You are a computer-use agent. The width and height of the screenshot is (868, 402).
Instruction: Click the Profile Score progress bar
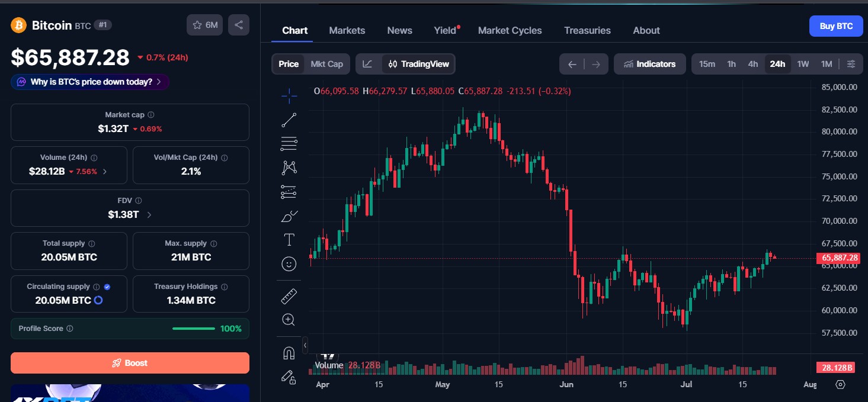click(x=194, y=329)
